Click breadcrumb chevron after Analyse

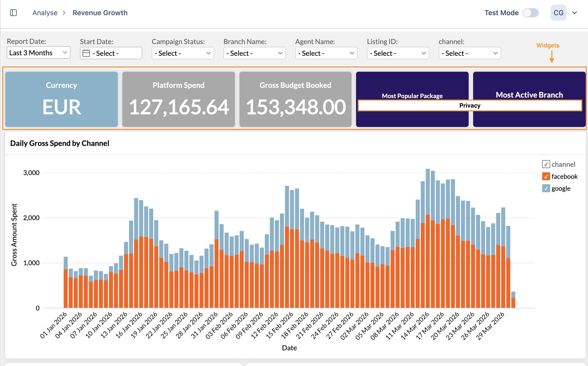pos(64,13)
